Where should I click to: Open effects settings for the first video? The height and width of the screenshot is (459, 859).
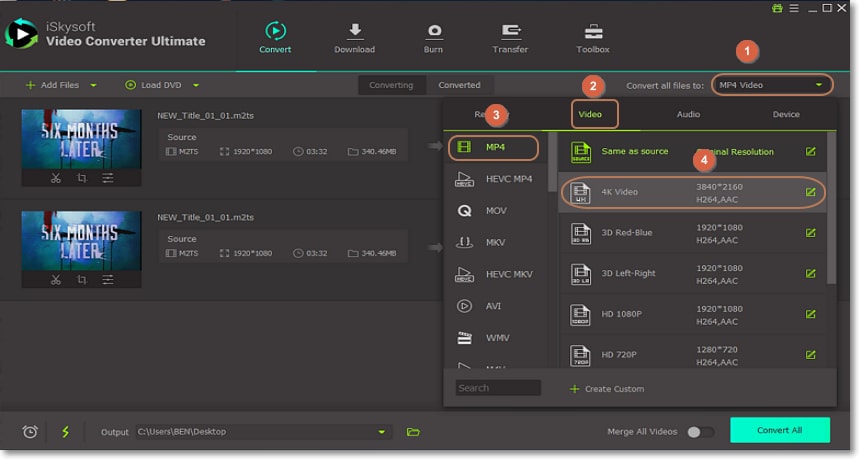108,178
